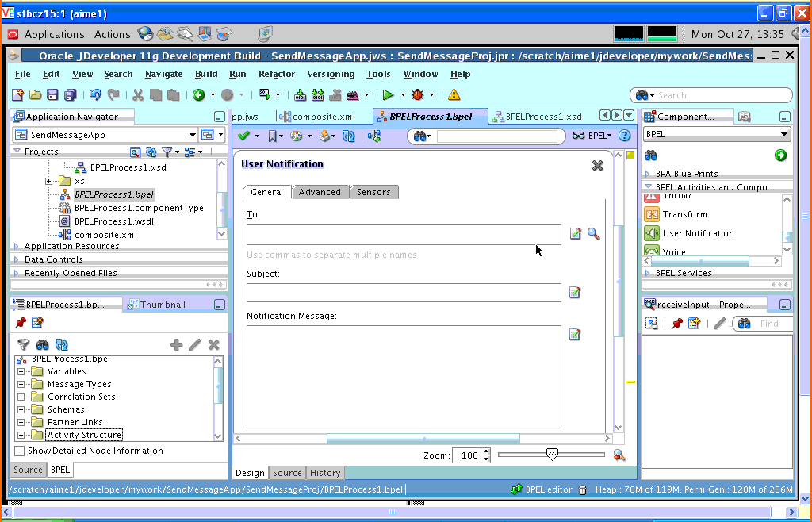Click the edit icon beside Subject field
The height and width of the screenshot is (522, 812).
[575, 293]
